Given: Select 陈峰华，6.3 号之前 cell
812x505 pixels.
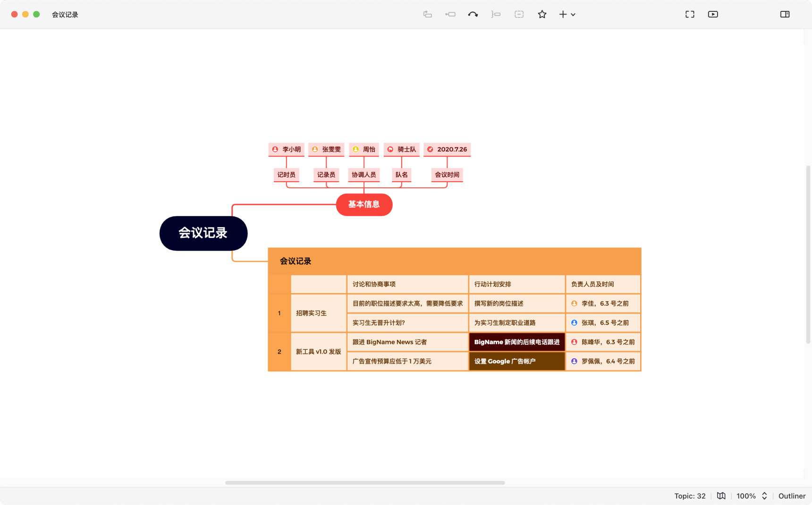Looking at the screenshot, I should [x=603, y=342].
